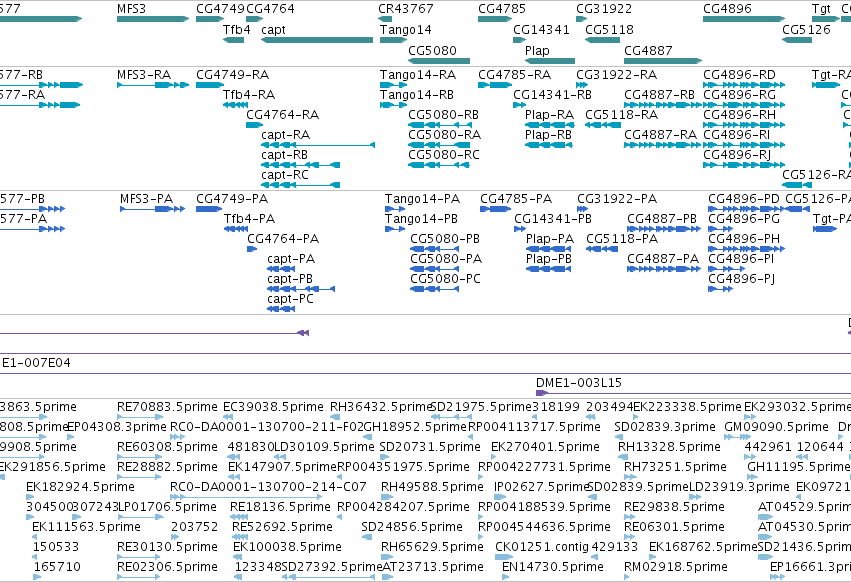The width and height of the screenshot is (851, 582).
Task: Click the CG4887 gene label
Action: click(x=648, y=50)
